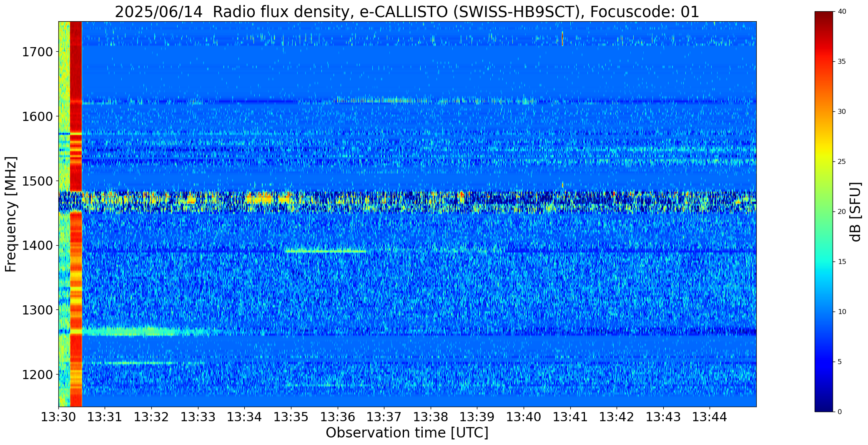Select the 13:39 time tick label
Image resolution: width=868 pixels, height=445 pixels.
(x=477, y=417)
